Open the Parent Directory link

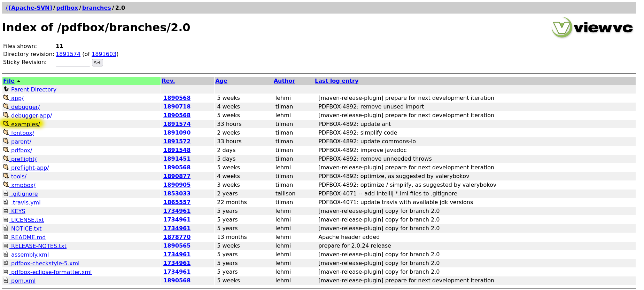pyautogui.click(x=33, y=89)
